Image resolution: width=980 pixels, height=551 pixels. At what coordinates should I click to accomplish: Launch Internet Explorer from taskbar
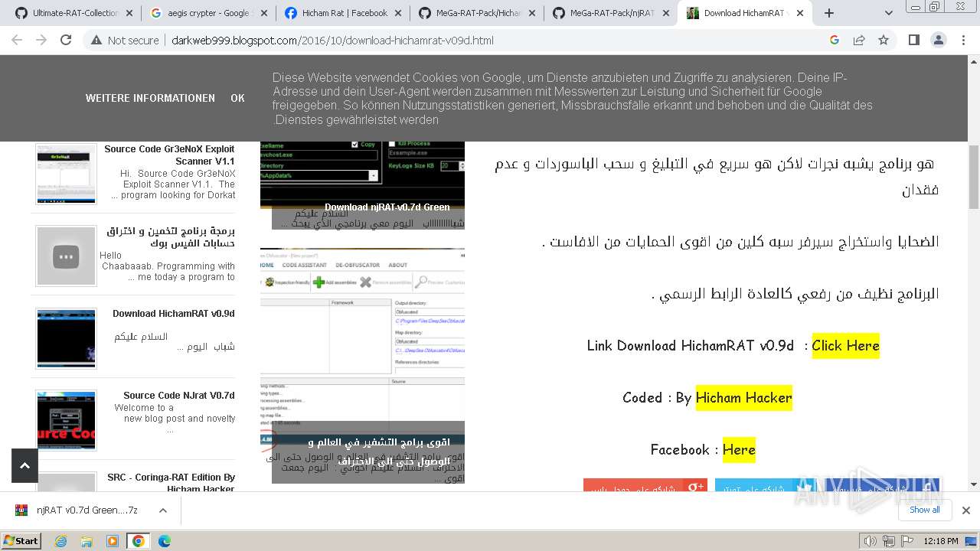[x=61, y=540]
